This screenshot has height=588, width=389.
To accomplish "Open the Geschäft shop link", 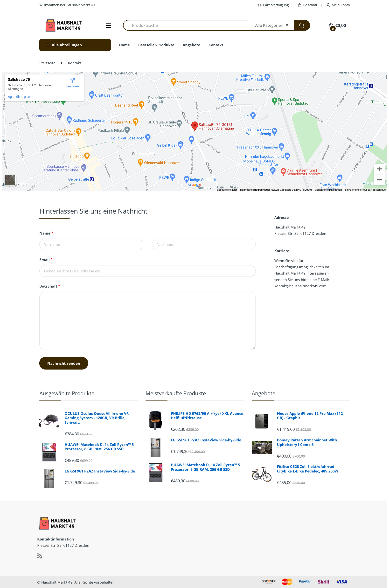I will [x=307, y=5].
